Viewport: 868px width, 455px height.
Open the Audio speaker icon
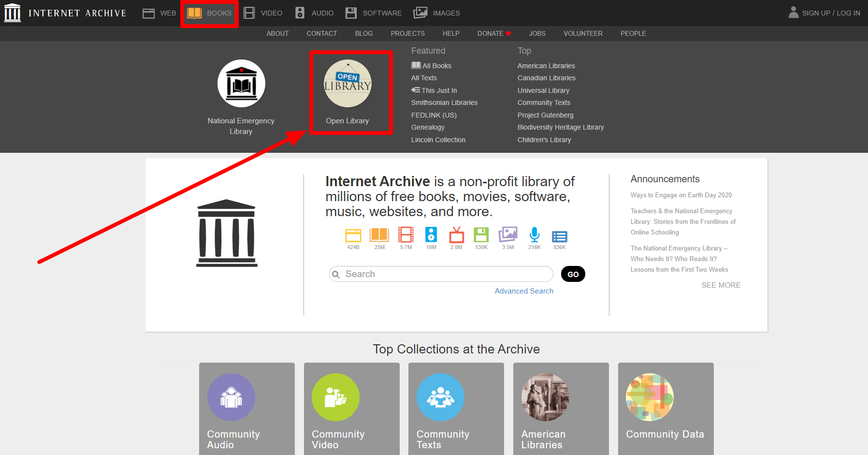coord(300,13)
